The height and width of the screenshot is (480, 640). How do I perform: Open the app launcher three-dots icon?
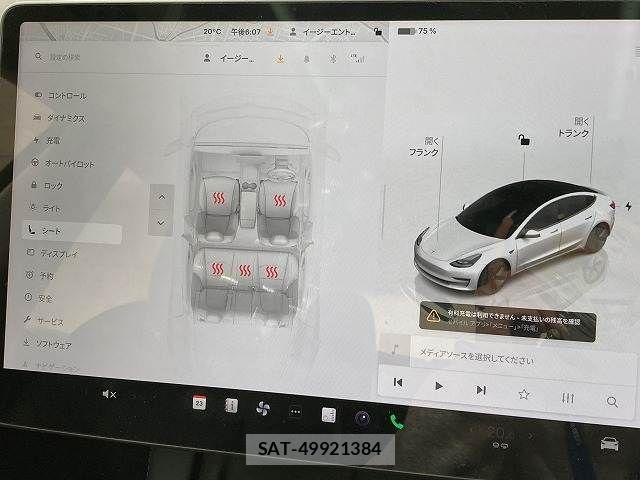click(295, 412)
